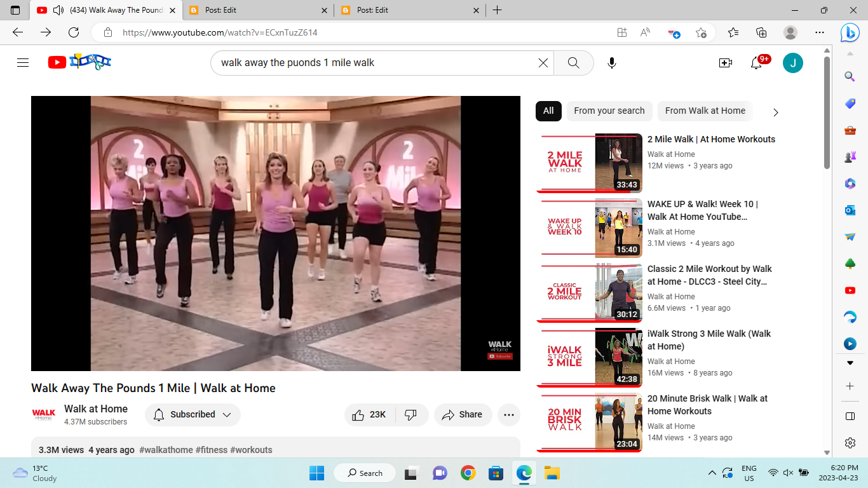
Task: Go forward in the browser
Action: [x=46, y=32]
